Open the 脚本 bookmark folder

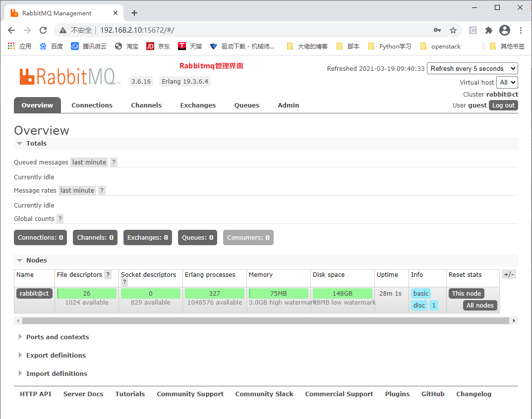348,46
